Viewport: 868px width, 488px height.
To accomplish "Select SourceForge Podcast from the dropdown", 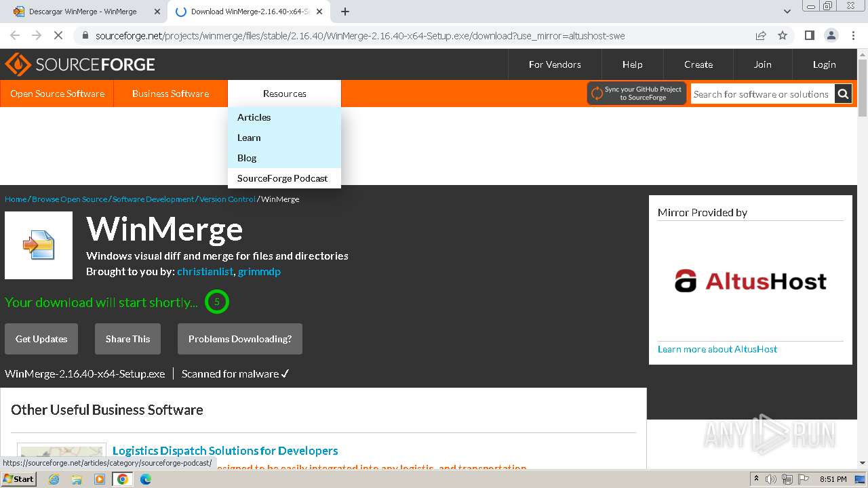I will click(x=284, y=178).
